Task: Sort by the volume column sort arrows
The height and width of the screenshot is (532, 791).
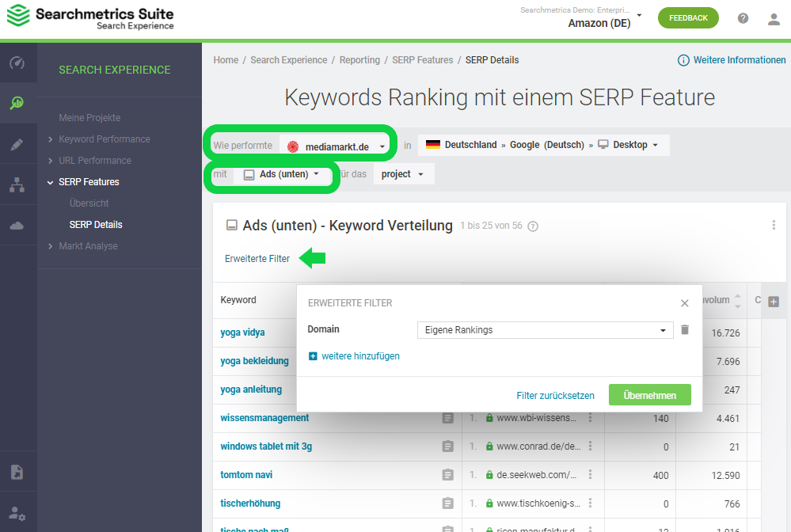Action: pos(737,301)
